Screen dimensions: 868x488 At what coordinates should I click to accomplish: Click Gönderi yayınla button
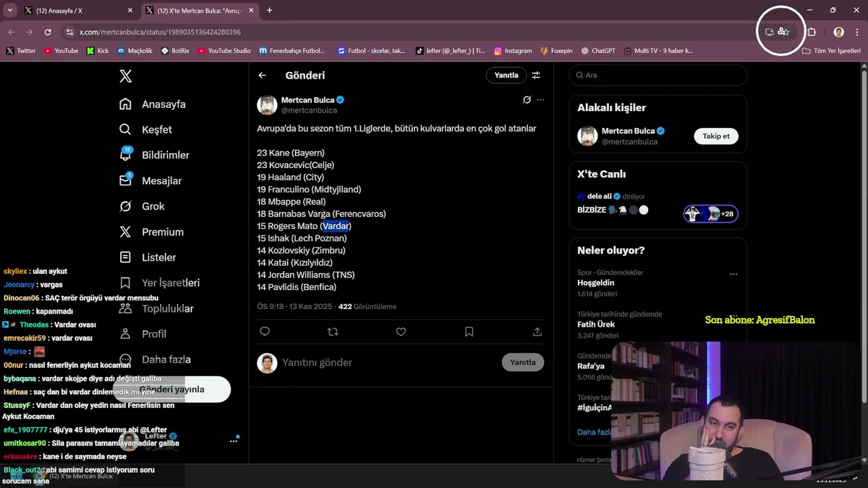(x=172, y=390)
